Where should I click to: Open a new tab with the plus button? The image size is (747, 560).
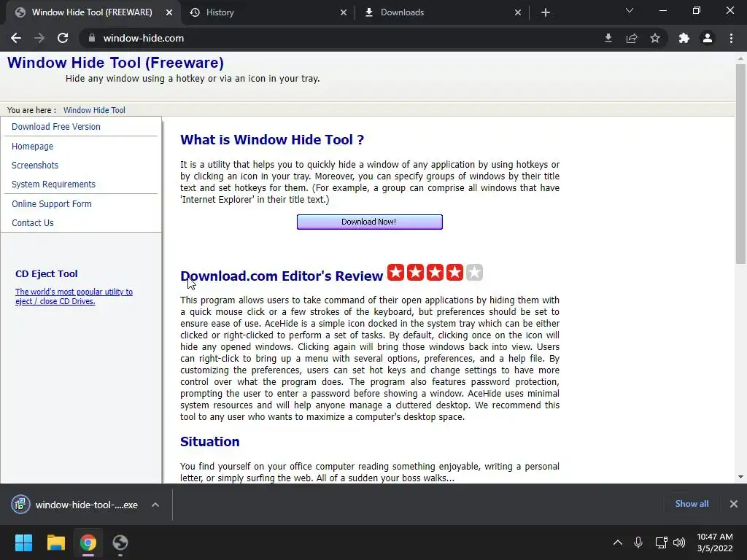[546, 12]
